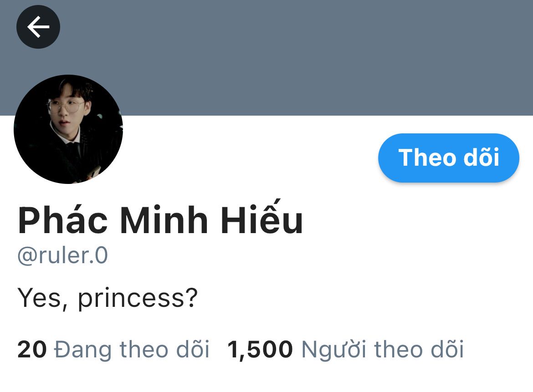This screenshot has width=533, height=392.
Task: Tap the blue Theo dõi follow button
Action: (x=448, y=158)
